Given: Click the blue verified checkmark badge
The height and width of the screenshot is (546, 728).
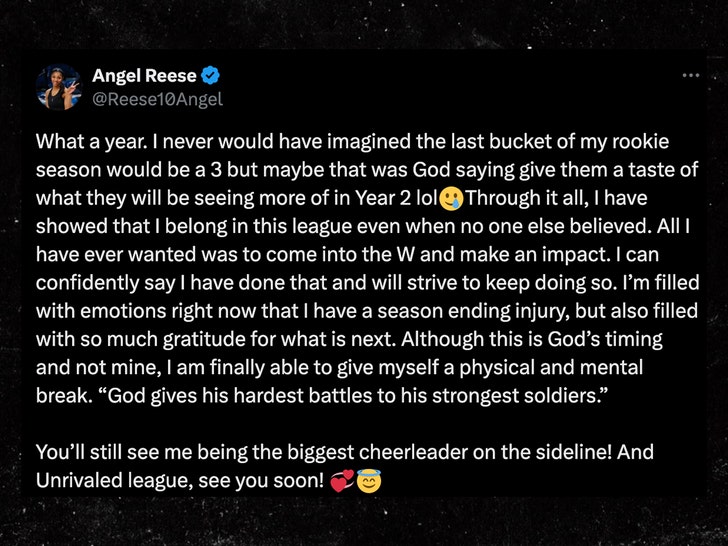Looking at the screenshot, I should 212,75.
